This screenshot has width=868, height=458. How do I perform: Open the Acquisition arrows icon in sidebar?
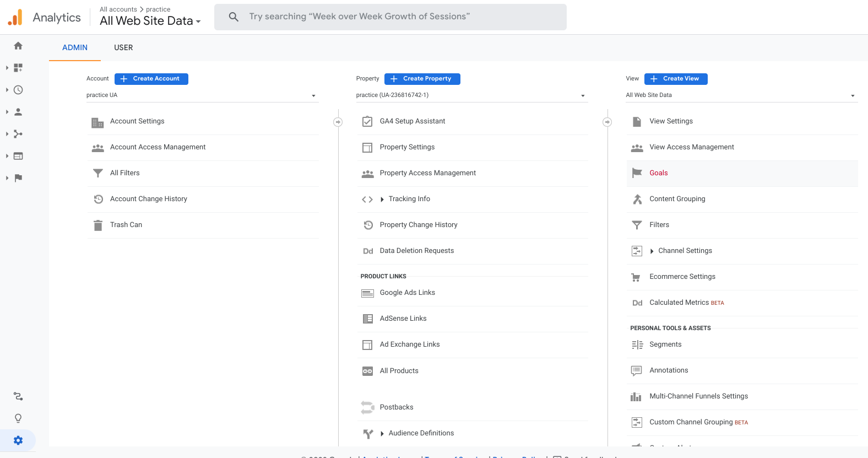click(18, 134)
